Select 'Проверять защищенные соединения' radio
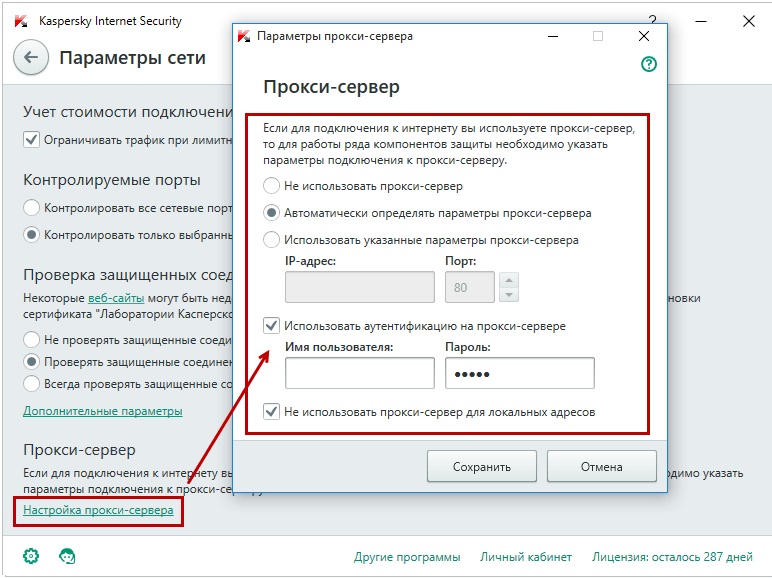This screenshot has width=772, height=578. coord(32,362)
